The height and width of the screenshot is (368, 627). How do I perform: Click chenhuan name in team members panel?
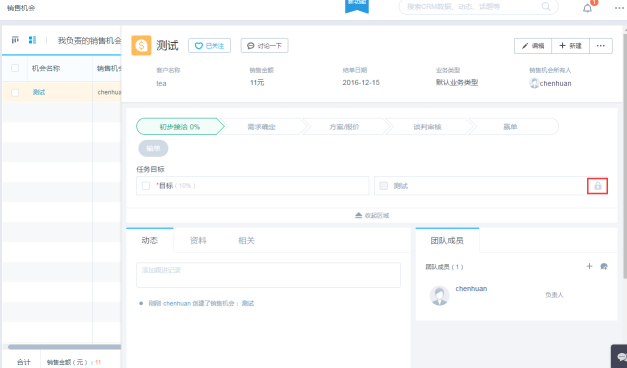(x=471, y=288)
